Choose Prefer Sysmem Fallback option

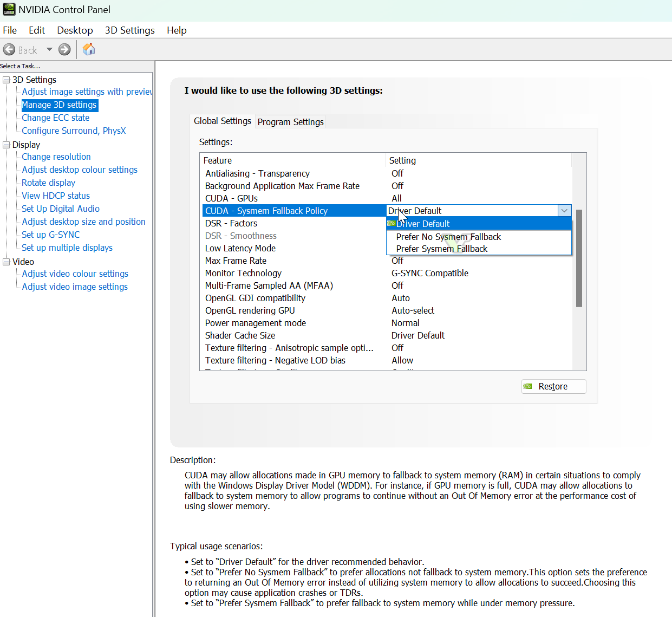[441, 249]
